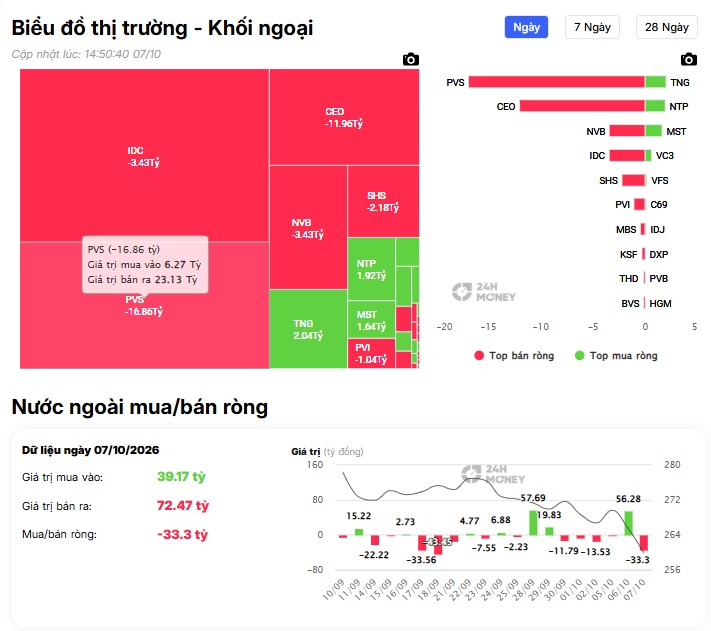Click the 57.69 green bar in history chart

533,523
